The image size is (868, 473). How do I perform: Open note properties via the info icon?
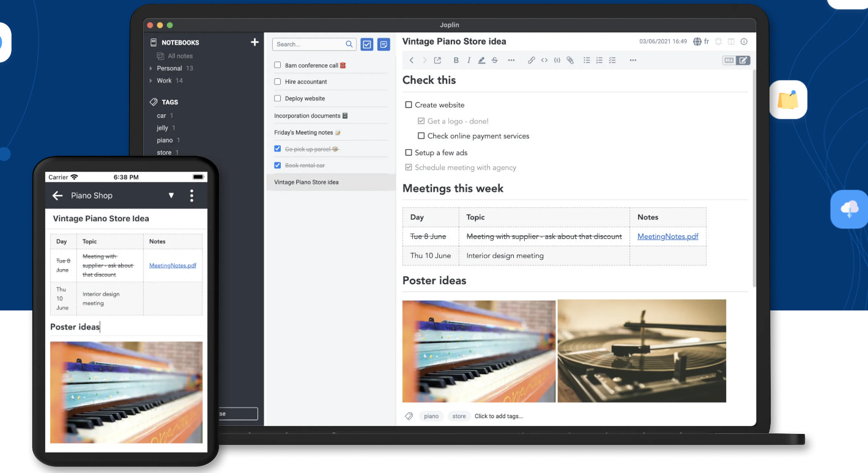(744, 42)
